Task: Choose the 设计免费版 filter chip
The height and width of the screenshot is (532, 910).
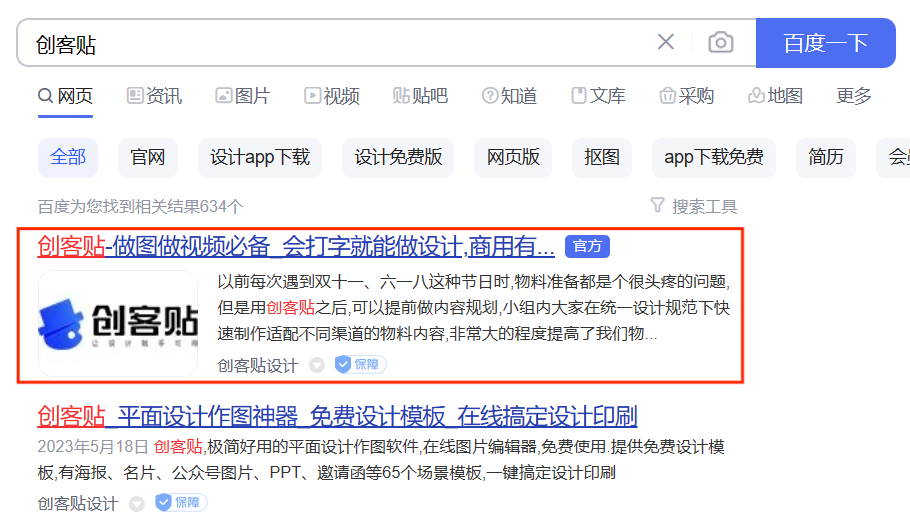Action: coord(398,157)
